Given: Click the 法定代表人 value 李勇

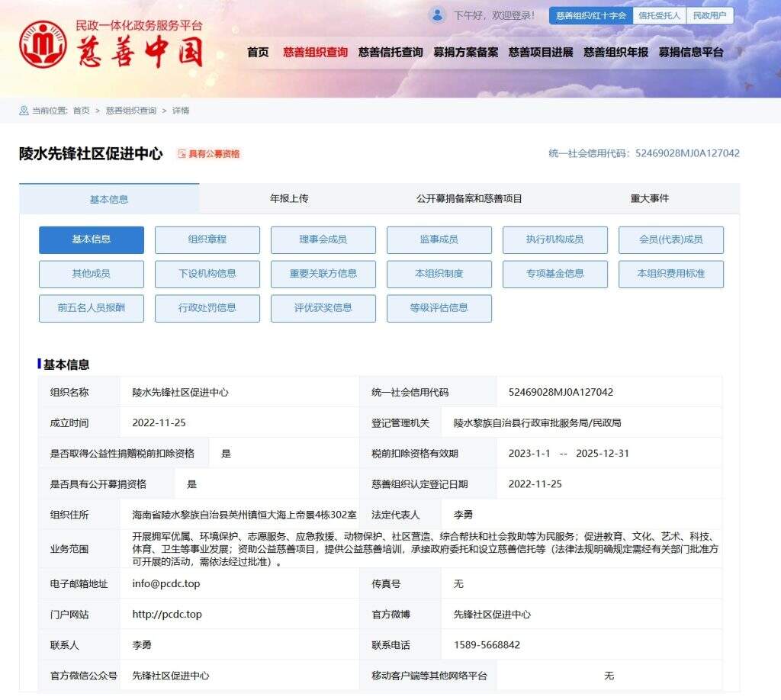Looking at the screenshot, I should click(463, 515).
